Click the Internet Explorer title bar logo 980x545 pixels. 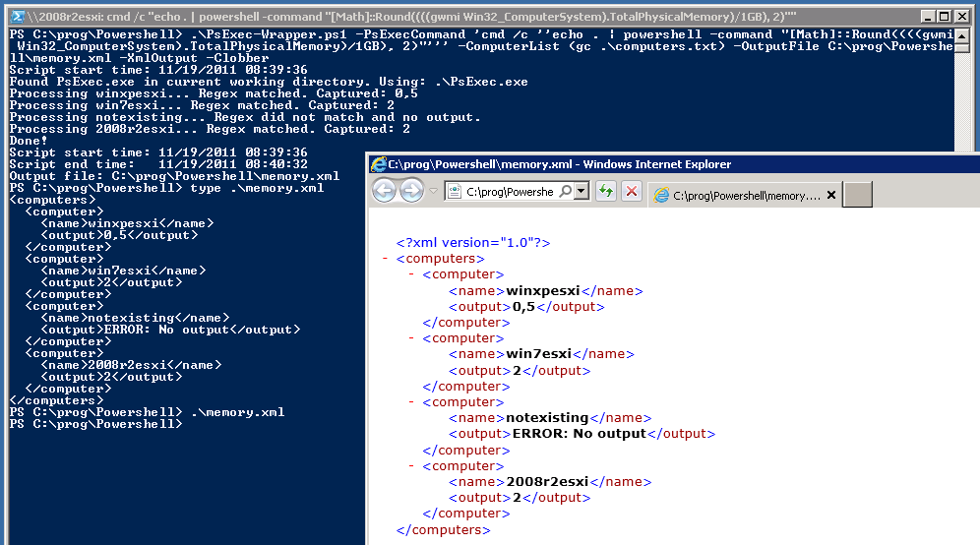click(x=378, y=164)
